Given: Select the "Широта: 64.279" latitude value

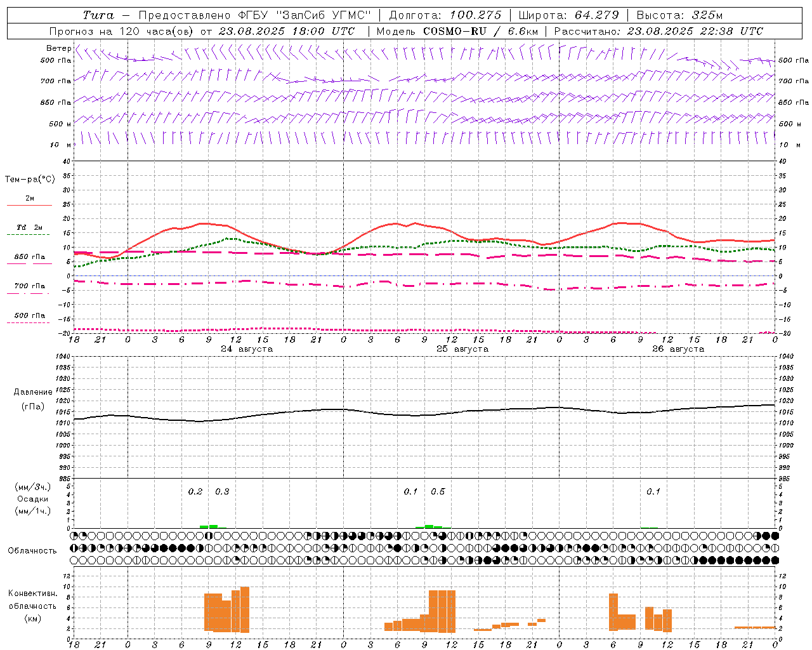Looking at the screenshot, I should point(568,15).
